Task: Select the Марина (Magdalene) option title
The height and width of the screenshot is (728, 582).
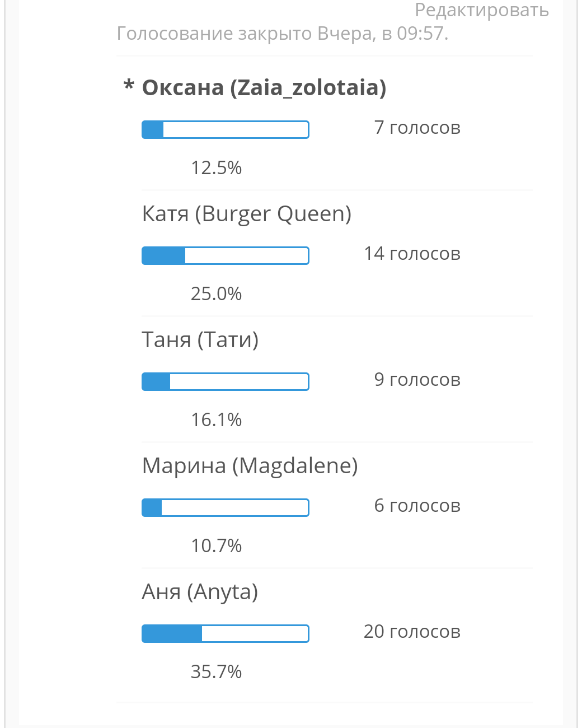Action: 250,466
